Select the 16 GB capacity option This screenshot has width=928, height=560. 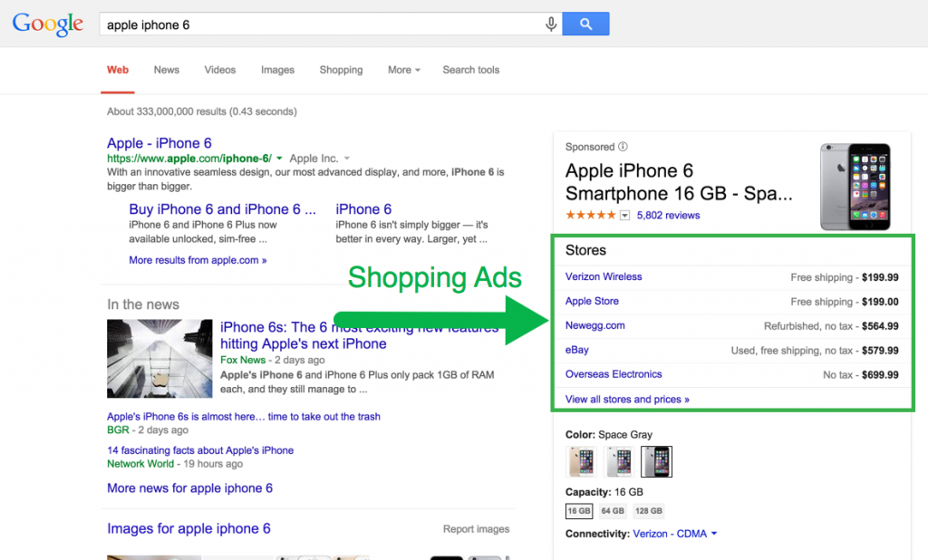[x=579, y=511]
